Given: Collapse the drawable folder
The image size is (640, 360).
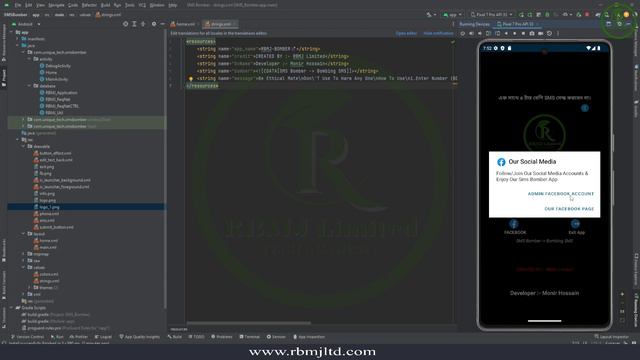Looking at the screenshot, I should (24, 147).
